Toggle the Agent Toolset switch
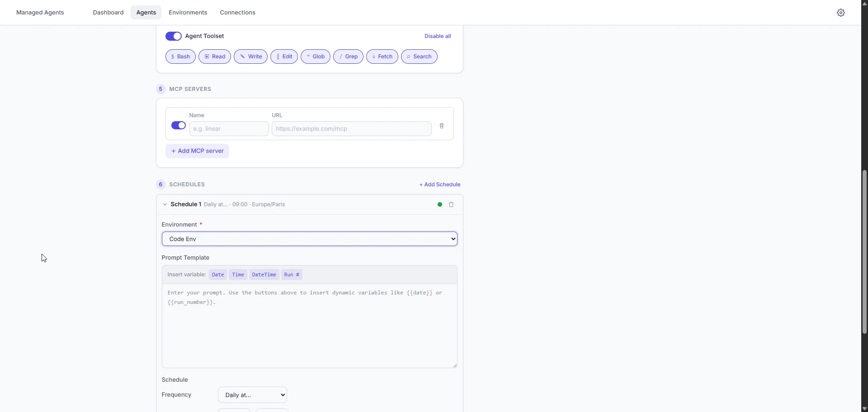The height and width of the screenshot is (412, 868). pyautogui.click(x=173, y=36)
